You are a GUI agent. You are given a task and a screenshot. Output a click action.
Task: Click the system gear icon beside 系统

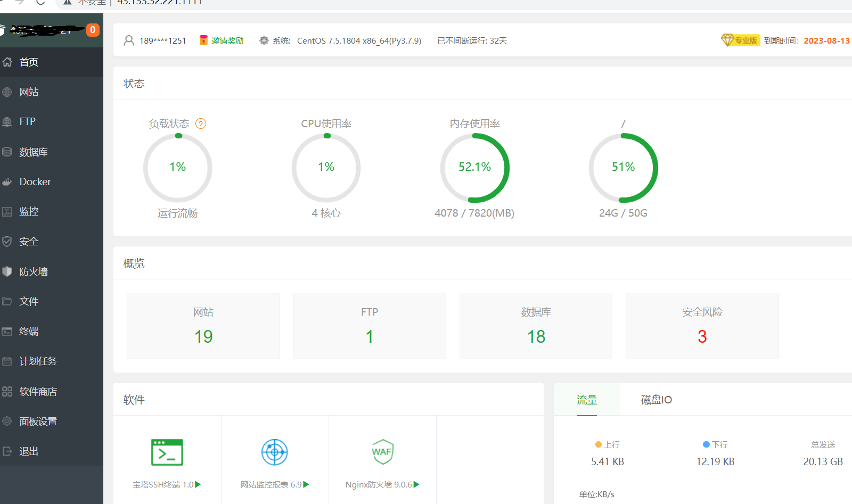click(x=264, y=40)
